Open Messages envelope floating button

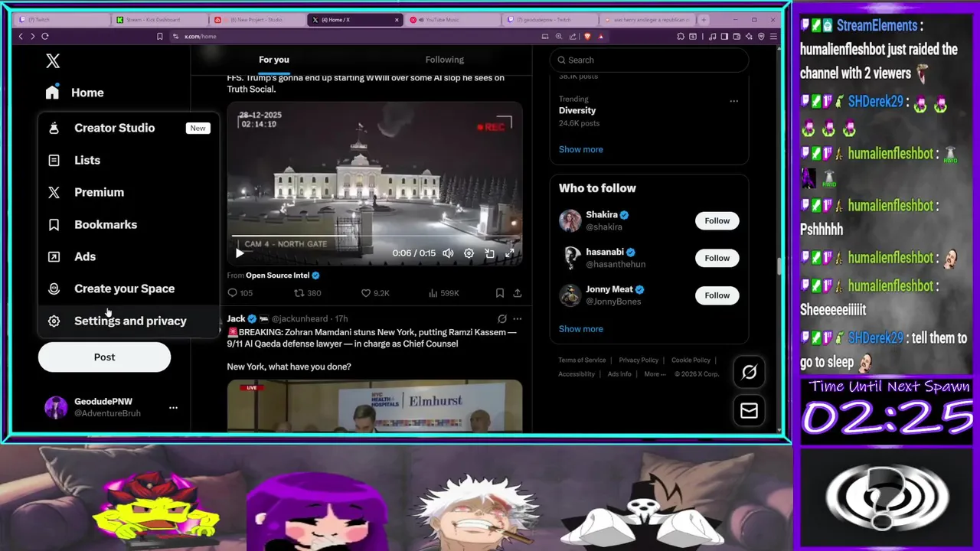pyautogui.click(x=749, y=411)
